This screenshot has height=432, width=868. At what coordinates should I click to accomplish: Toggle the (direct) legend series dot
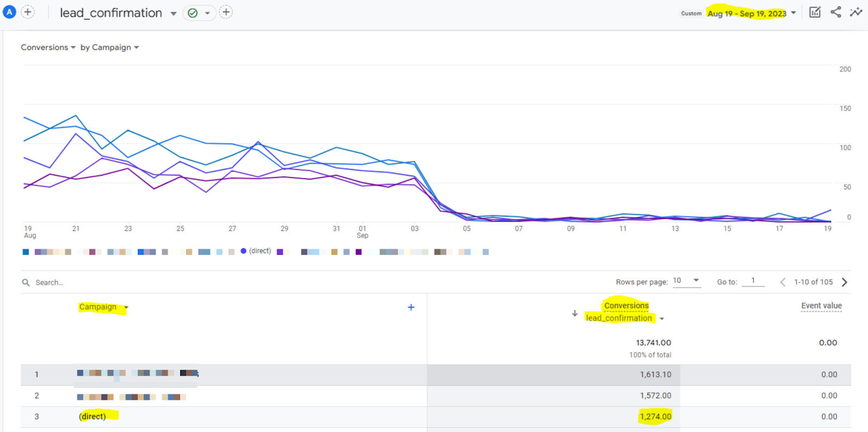(244, 251)
